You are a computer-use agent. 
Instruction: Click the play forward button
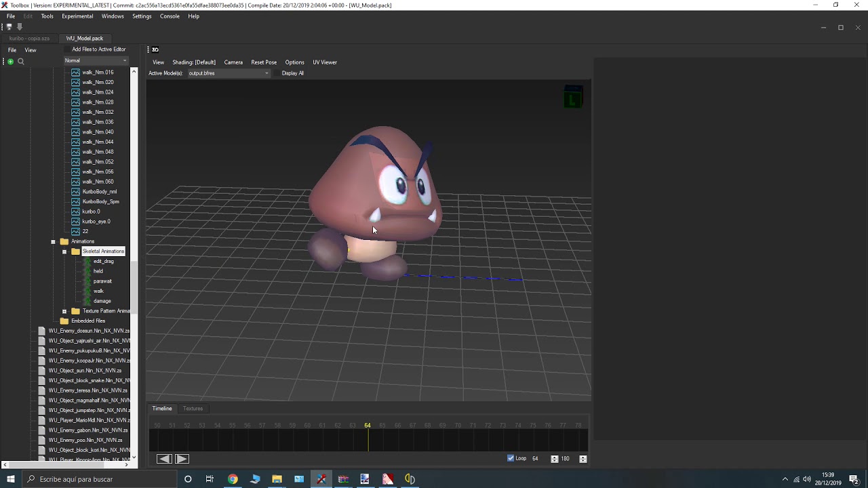click(182, 459)
